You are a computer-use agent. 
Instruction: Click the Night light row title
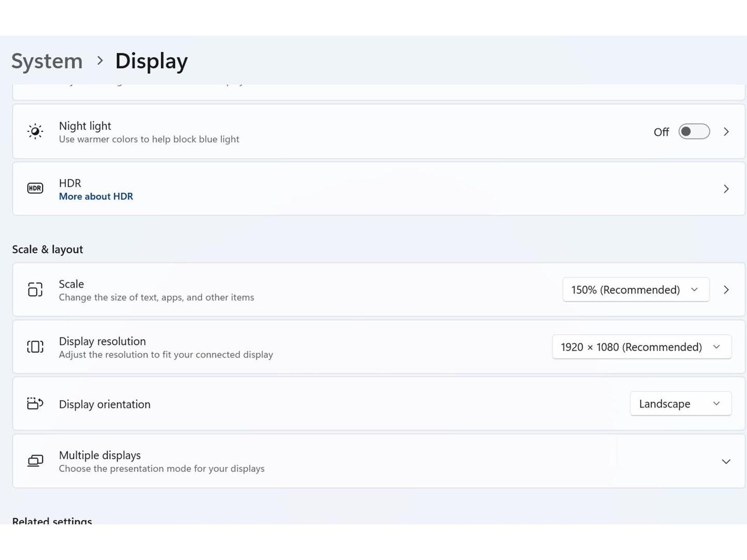point(85,126)
